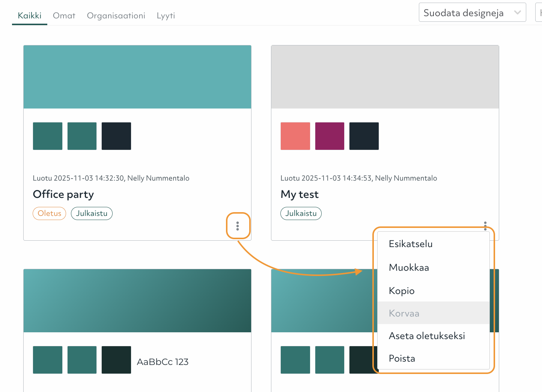This screenshot has width=542, height=392.
Task: Select the salmon color swatch on My test
Action: click(x=295, y=136)
